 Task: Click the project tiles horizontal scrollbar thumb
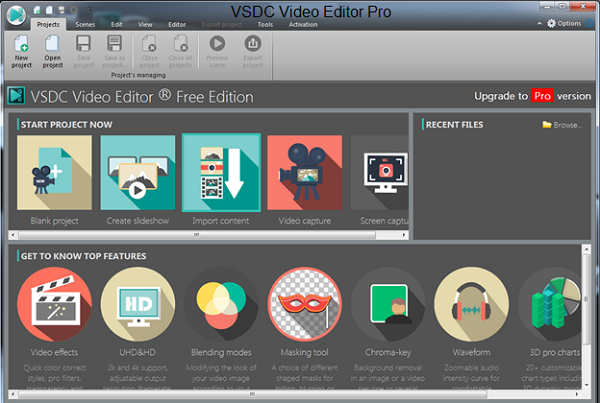click(197, 235)
